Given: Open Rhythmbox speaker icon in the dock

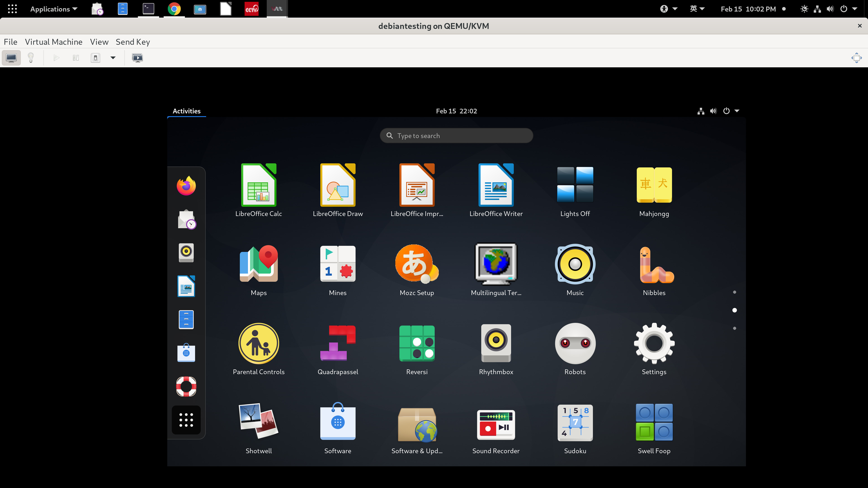Looking at the screenshot, I should [186, 253].
